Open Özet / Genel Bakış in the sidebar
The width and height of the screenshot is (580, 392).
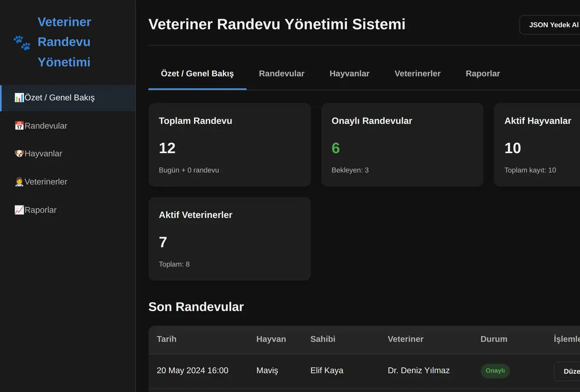[x=68, y=98]
